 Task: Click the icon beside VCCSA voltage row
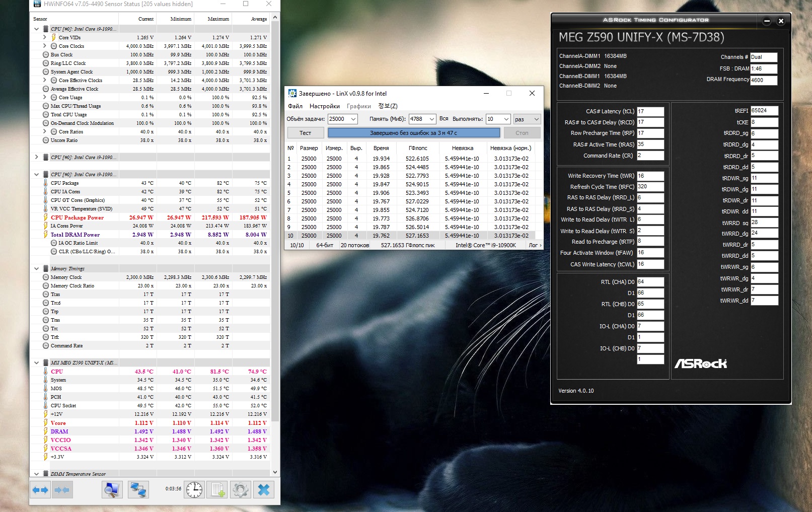[x=46, y=449]
